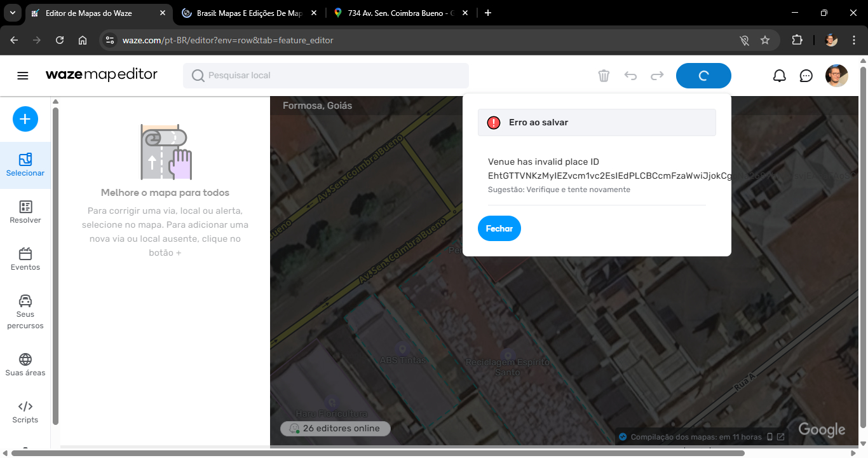Open the notifications bell
The height and width of the screenshot is (458, 868).
[x=779, y=76]
